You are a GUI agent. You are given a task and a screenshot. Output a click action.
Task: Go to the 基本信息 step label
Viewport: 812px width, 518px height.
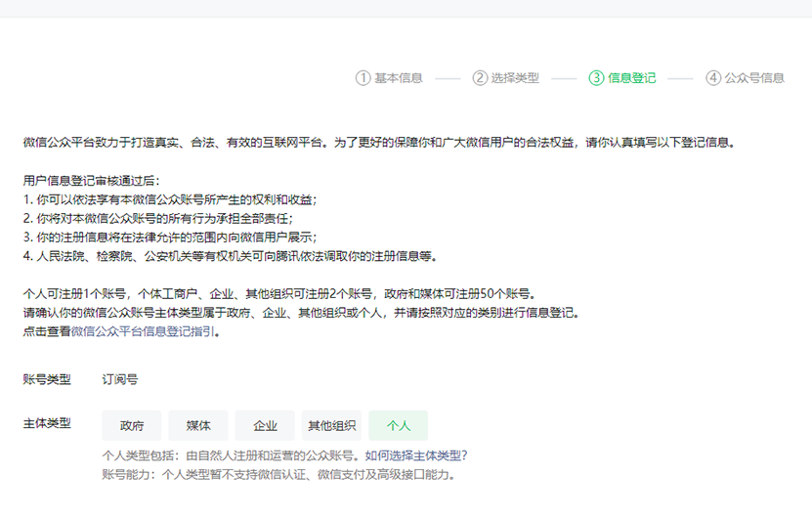click(399, 78)
